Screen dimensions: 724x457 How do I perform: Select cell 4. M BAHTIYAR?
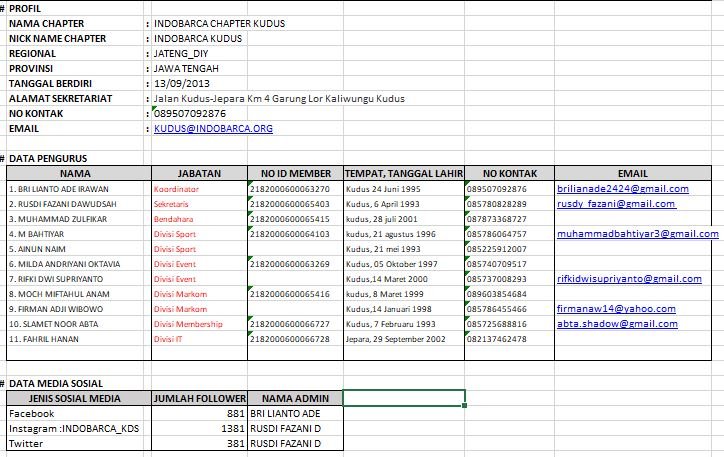[x=79, y=234]
